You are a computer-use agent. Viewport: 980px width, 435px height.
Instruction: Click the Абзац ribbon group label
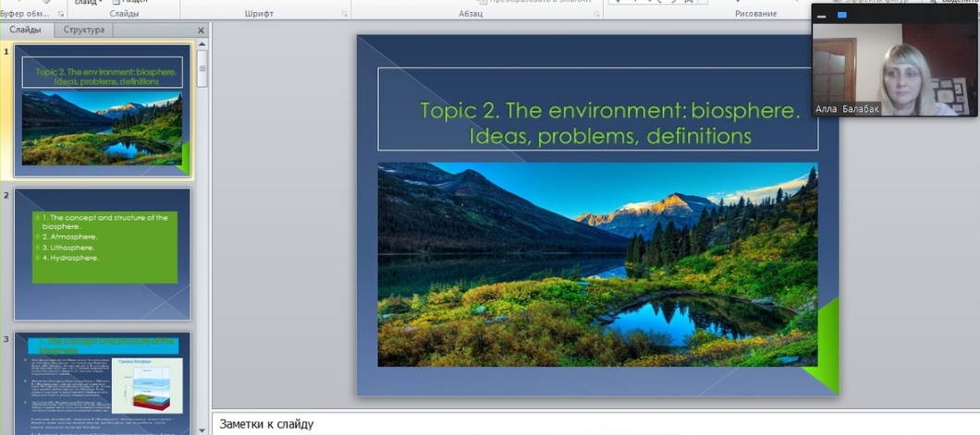point(470,14)
